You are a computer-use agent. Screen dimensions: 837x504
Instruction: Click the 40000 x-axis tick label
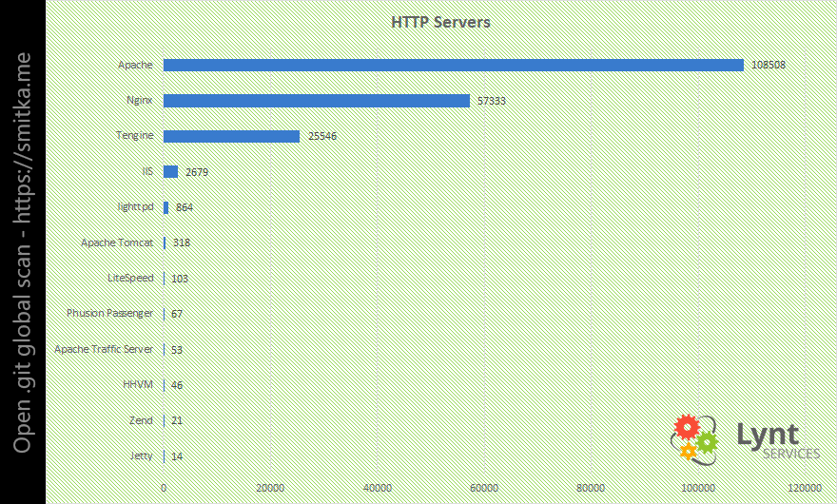(x=378, y=488)
